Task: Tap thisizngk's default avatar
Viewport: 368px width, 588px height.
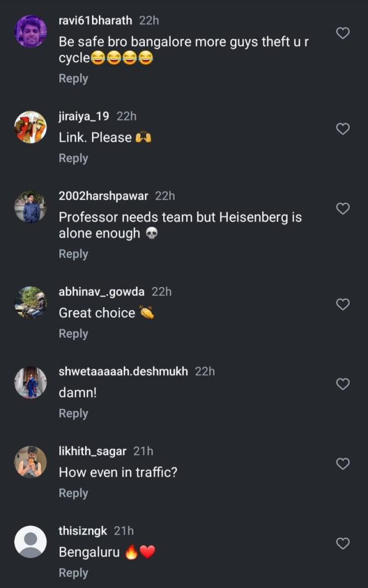Action: pos(30,541)
